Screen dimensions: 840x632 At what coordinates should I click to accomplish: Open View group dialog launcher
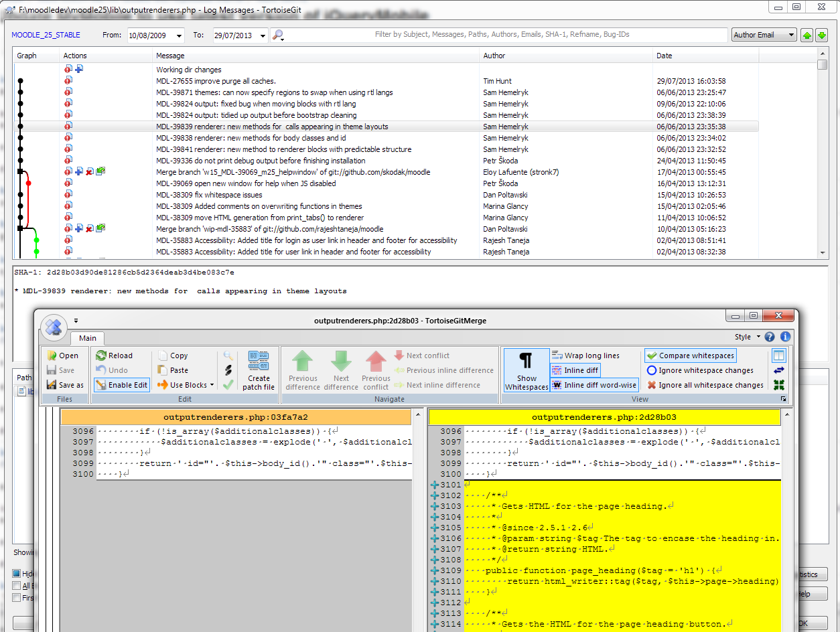pyautogui.click(x=784, y=399)
